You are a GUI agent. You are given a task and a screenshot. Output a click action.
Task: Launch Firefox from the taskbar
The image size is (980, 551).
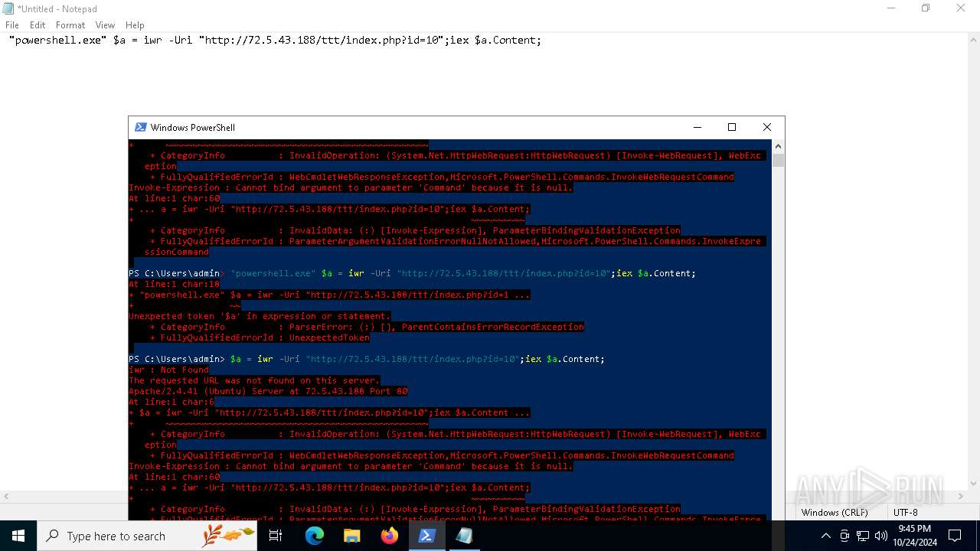click(x=390, y=536)
